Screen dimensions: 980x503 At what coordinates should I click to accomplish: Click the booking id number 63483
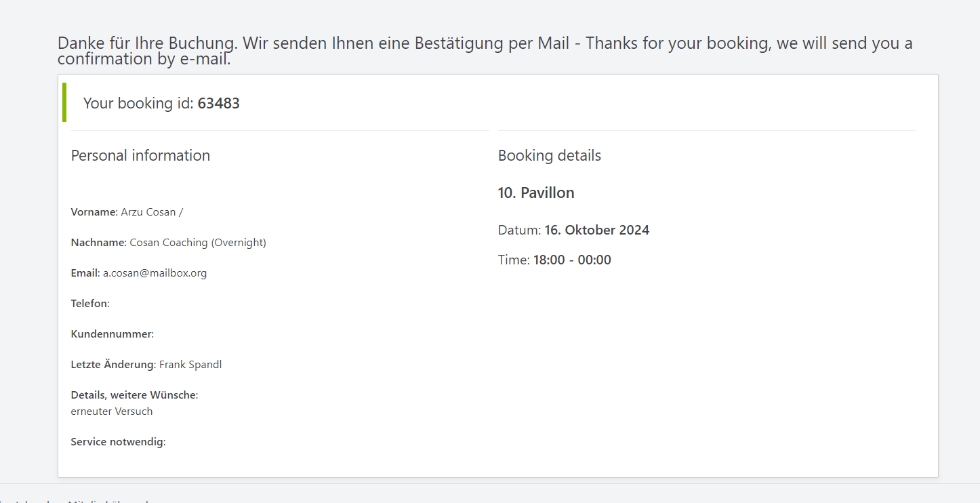click(218, 103)
